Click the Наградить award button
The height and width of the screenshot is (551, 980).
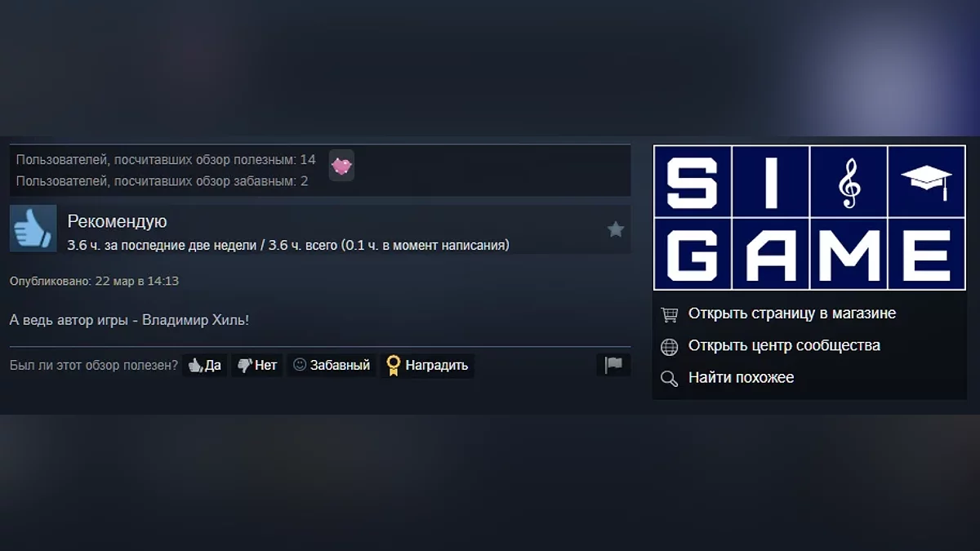tap(427, 366)
